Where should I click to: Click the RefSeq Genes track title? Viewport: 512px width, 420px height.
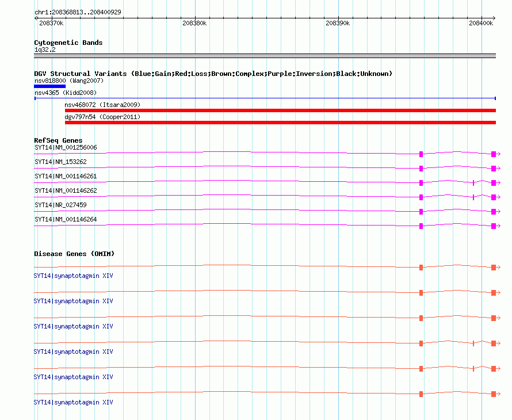pyautogui.click(x=58, y=140)
